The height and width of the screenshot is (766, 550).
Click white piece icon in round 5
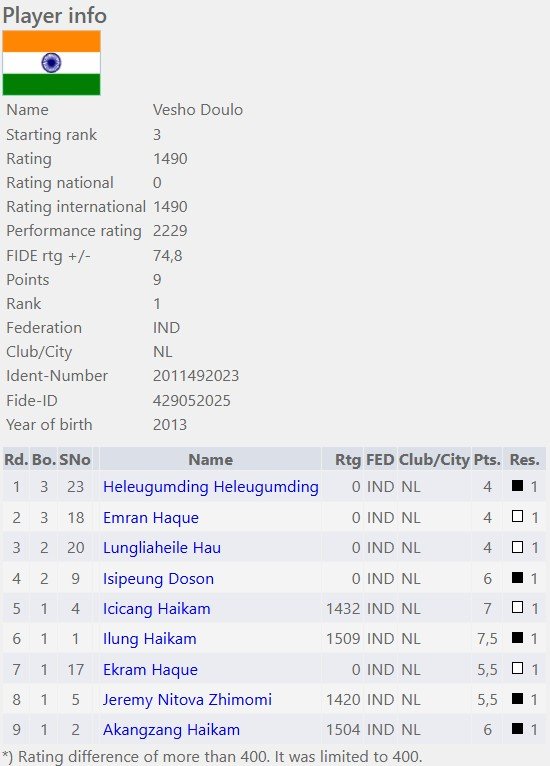517,607
